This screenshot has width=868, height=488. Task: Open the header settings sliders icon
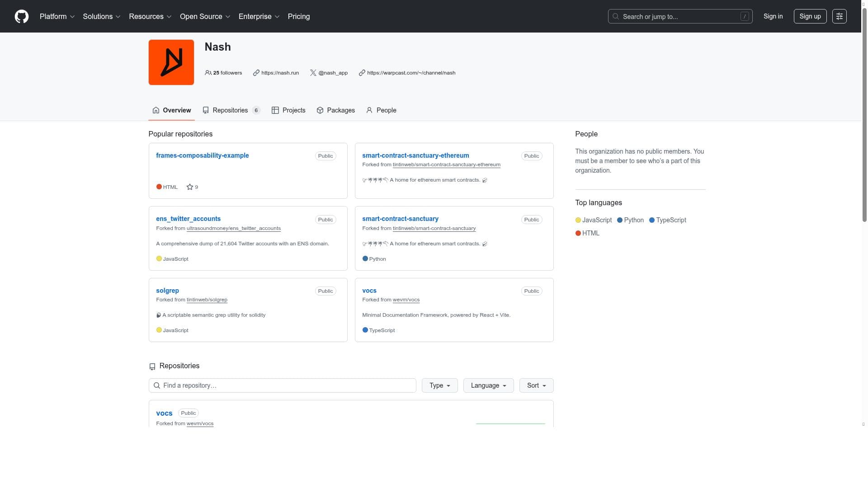(839, 16)
